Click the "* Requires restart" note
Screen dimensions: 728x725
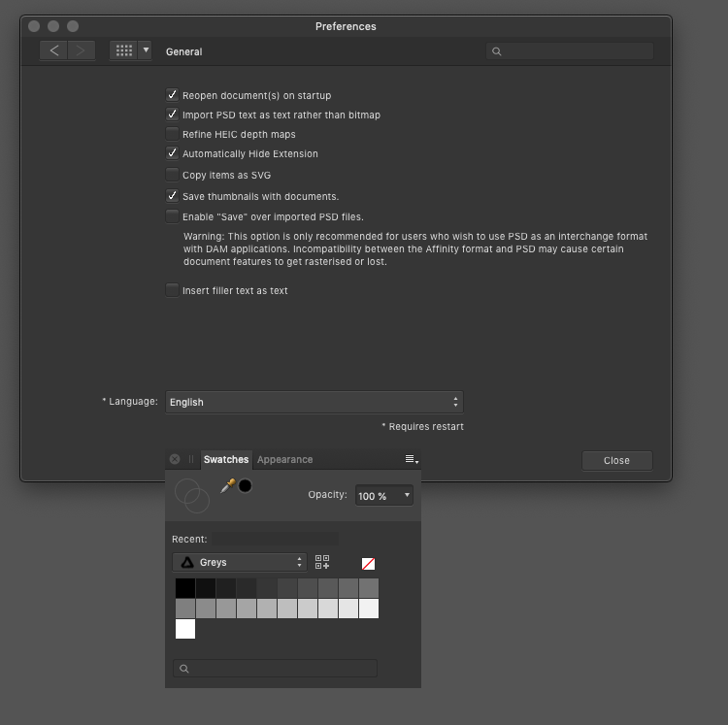click(422, 426)
